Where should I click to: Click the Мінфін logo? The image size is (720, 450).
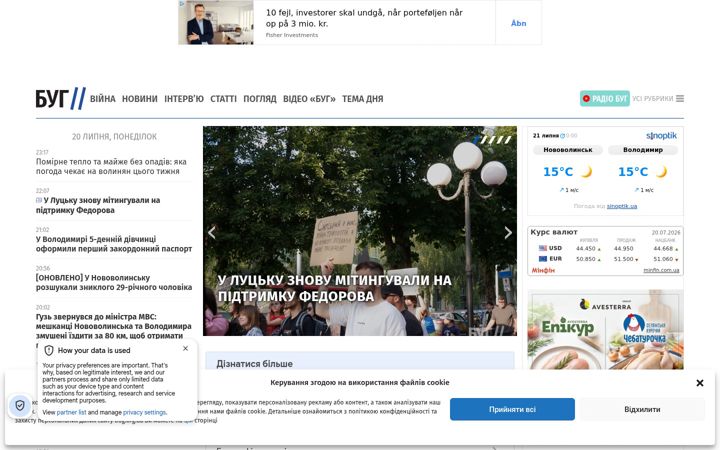click(543, 270)
